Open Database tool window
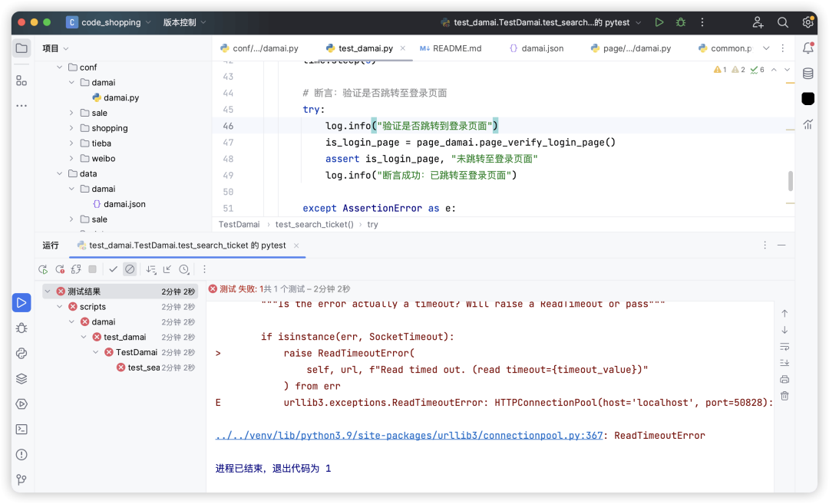The image size is (829, 504). click(808, 74)
